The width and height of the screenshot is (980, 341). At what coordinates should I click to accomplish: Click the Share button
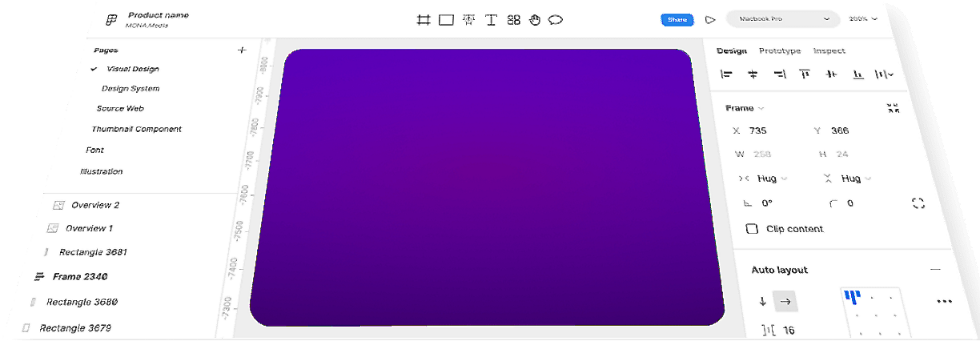(677, 19)
